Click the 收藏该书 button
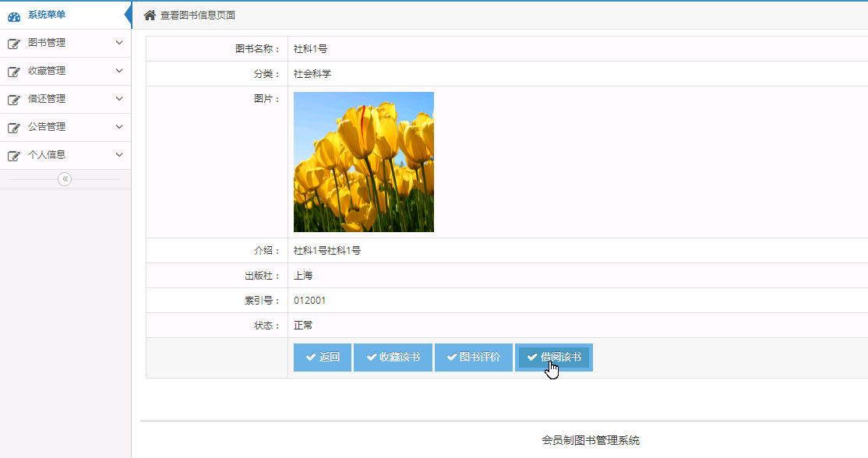 (x=393, y=358)
